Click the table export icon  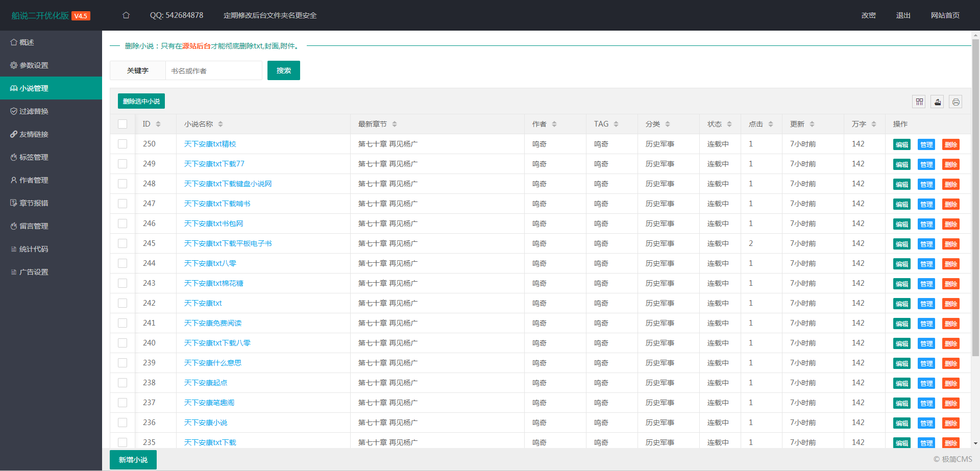click(x=938, y=102)
